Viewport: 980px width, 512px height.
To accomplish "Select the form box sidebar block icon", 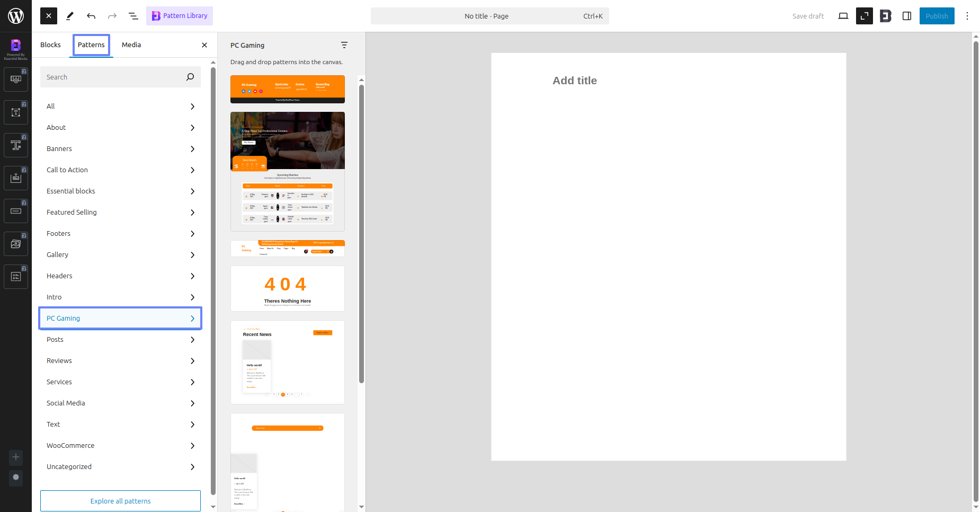I will click(x=16, y=178).
